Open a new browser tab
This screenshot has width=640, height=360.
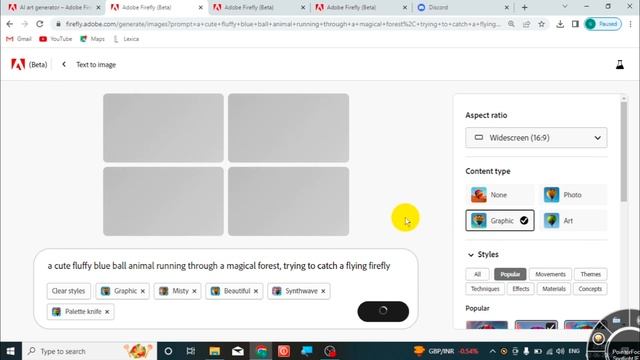524,7
